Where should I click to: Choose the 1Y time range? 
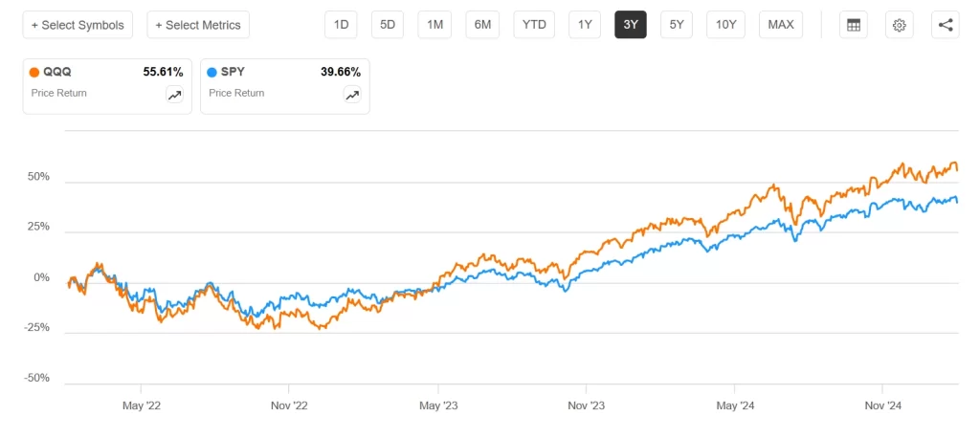click(585, 25)
